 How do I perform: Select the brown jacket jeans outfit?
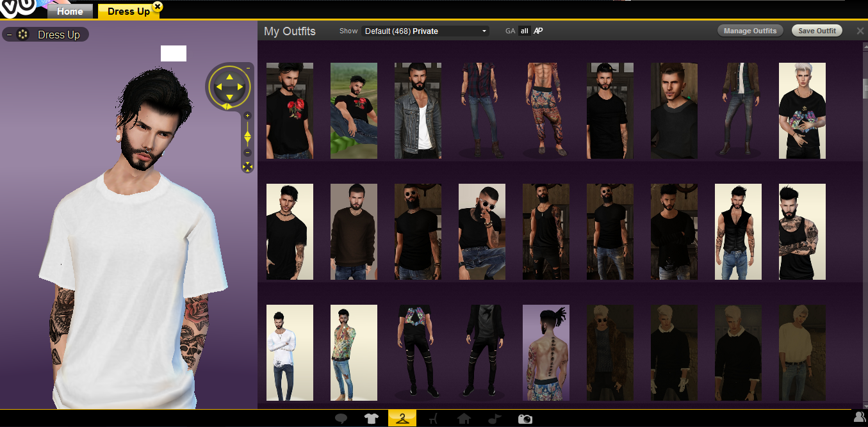point(738,111)
